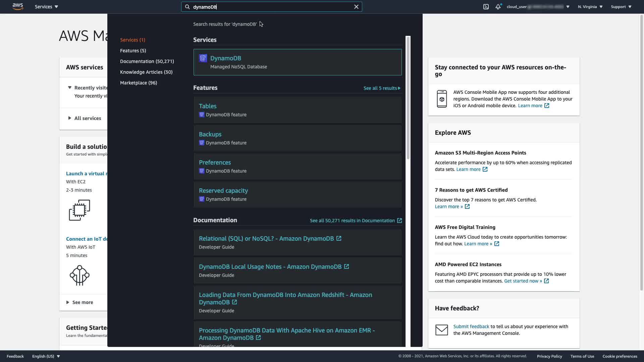Click the DynamoDB service icon
The width and height of the screenshot is (644, 362).
pos(203,58)
